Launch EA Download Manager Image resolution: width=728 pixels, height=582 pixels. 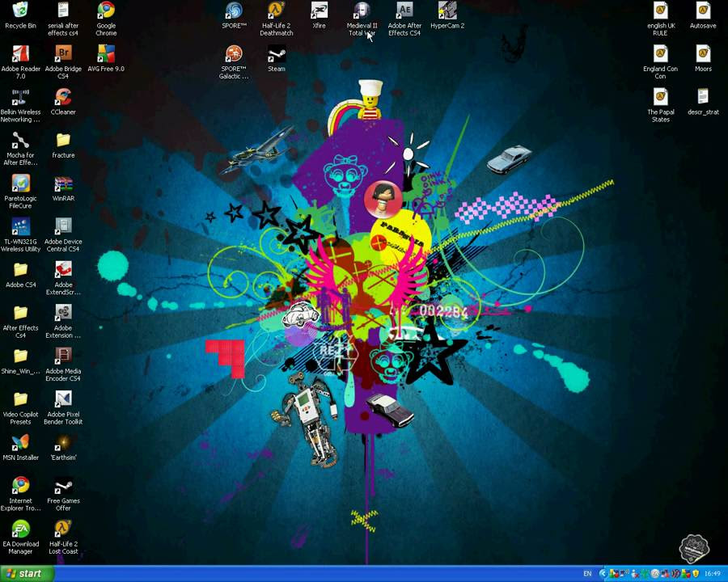pyautogui.click(x=20, y=529)
